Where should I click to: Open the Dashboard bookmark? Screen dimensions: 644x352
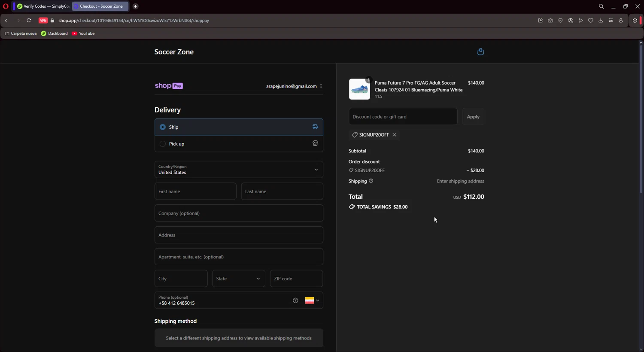pos(55,33)
